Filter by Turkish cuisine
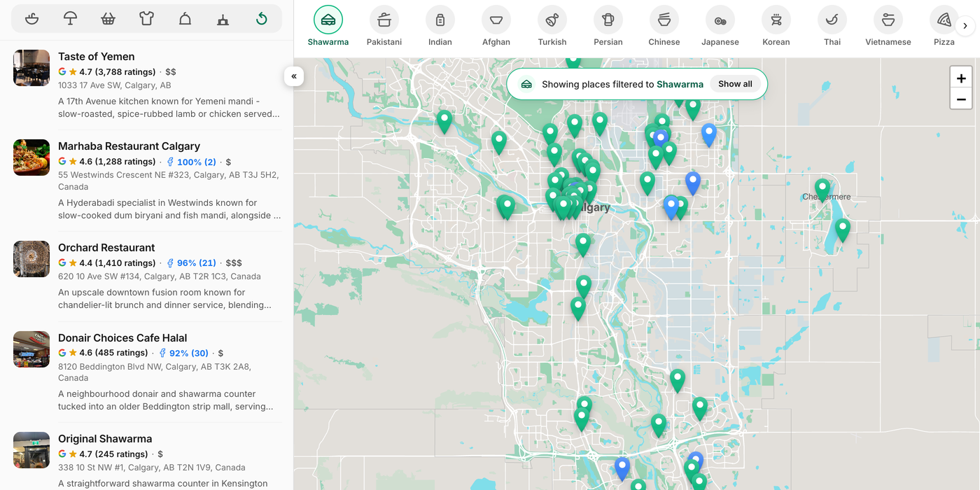 click(x=552, y=27)
